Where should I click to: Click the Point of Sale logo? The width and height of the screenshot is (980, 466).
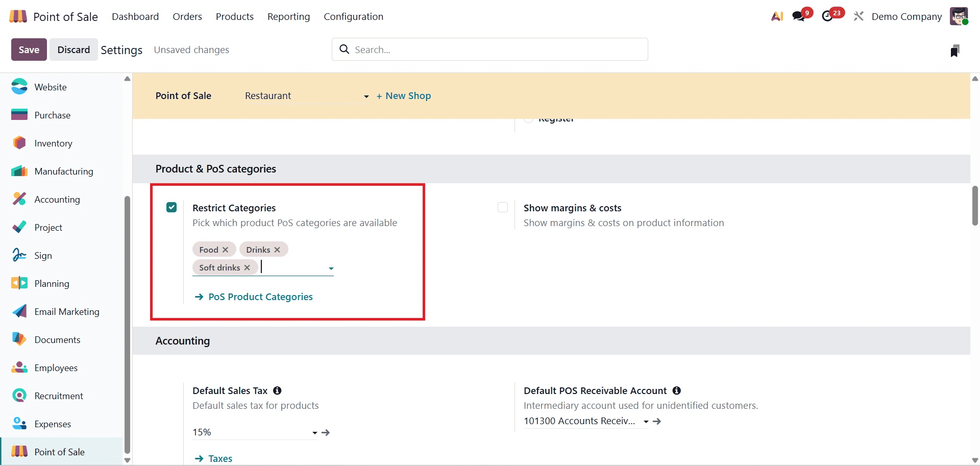tap(17, 16)
